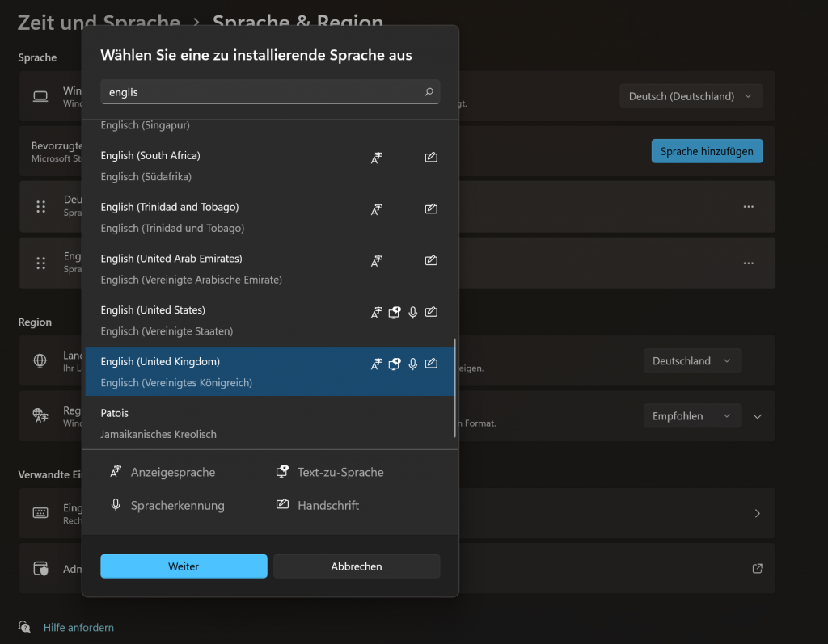Click handwriting icon for English (United States)
The height and width of the screenshot is (644, 828).
click(x=431, y=311)
